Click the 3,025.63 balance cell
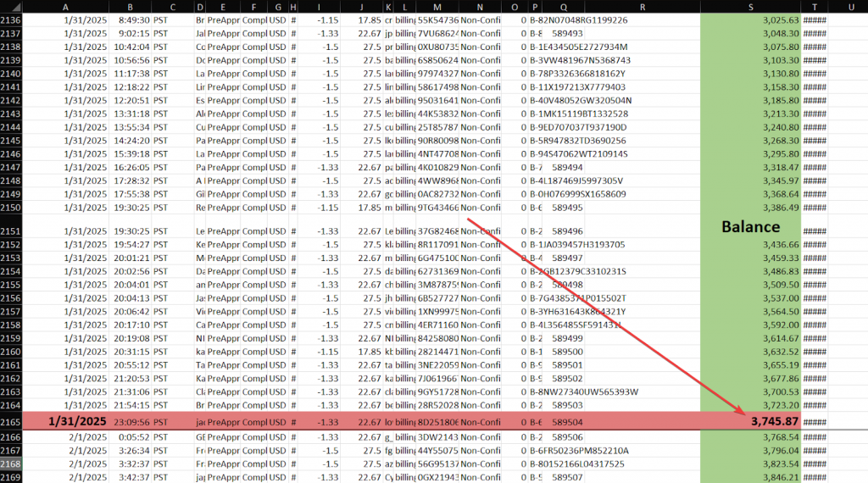This screenshot has width=868, height=483. click(750, 19)
